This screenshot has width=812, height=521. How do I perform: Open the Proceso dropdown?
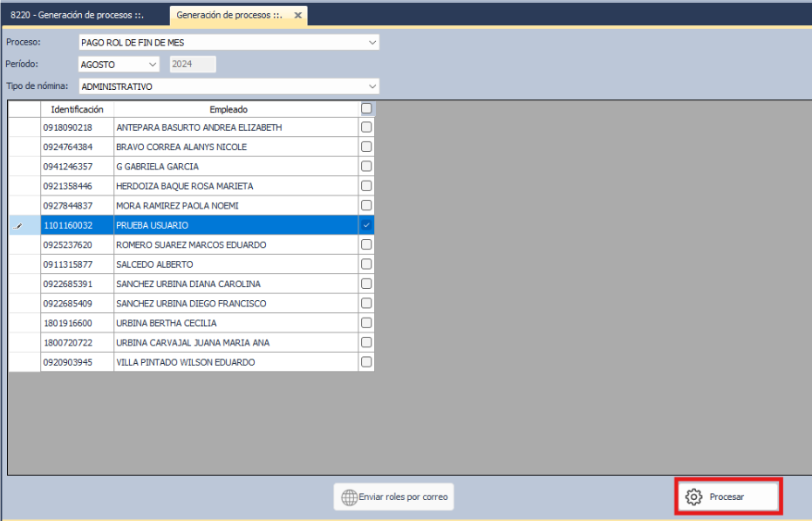tap(372, 42)
